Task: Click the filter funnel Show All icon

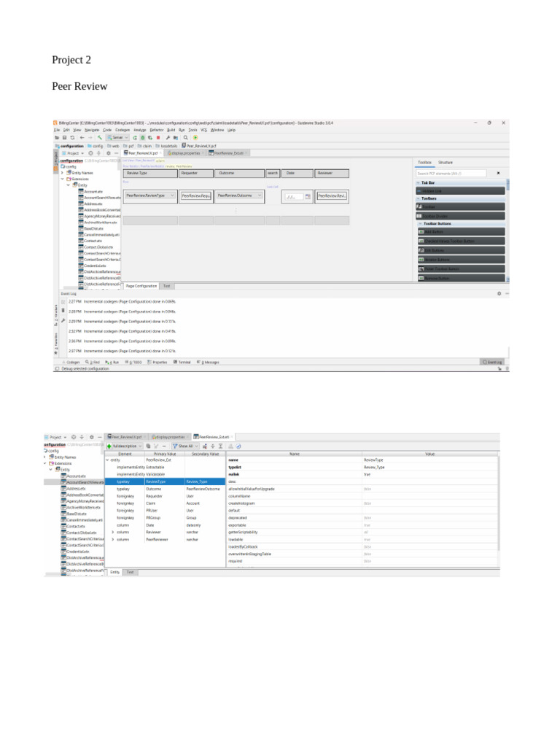Action: pyautogui.click(x=175, y=446)
